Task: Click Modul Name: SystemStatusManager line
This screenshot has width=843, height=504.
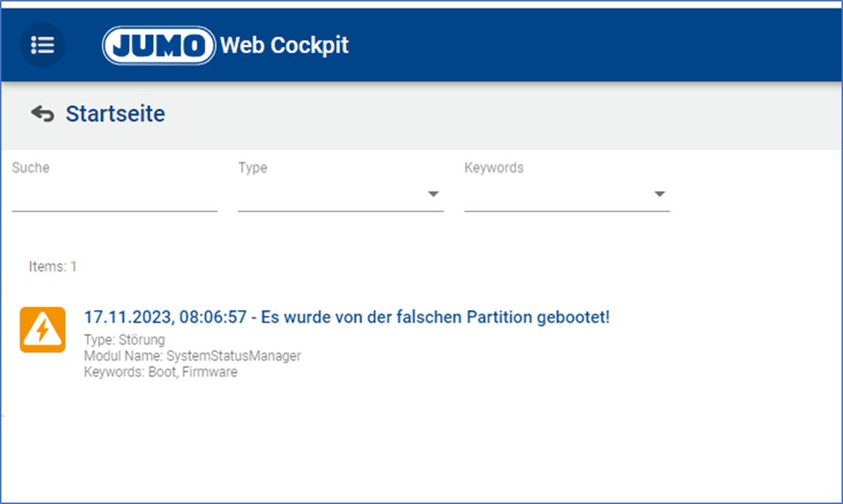Action: tap(192, 356)
